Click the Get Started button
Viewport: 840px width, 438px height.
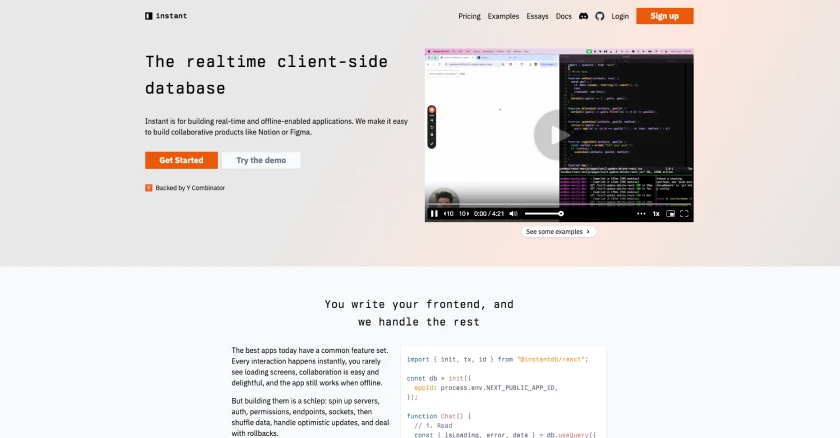tap(181, 160)
